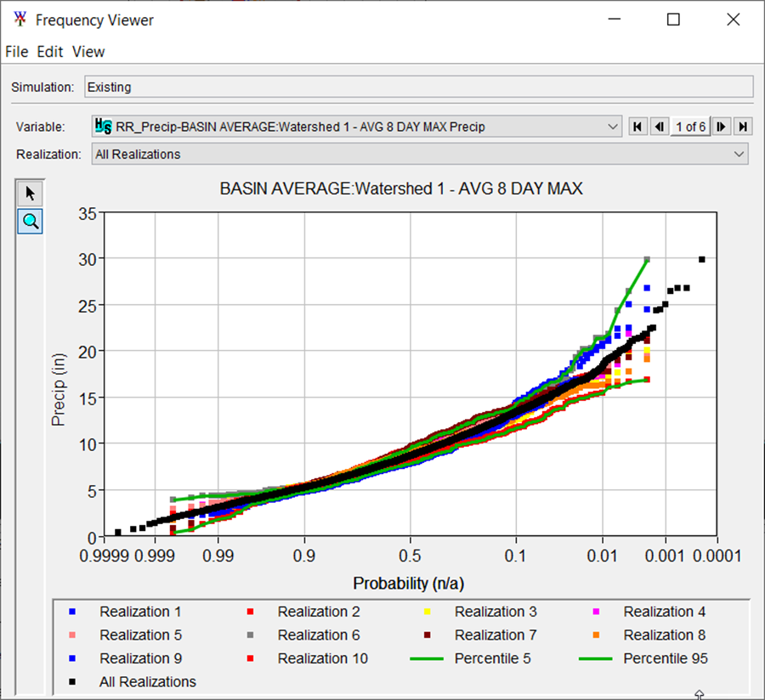Advance to the next variable
Viewport: 765px width, 700px height.
tap(720, 126)
